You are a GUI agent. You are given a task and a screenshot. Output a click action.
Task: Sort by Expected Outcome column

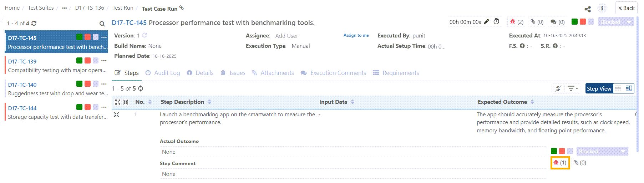[532, 102]
